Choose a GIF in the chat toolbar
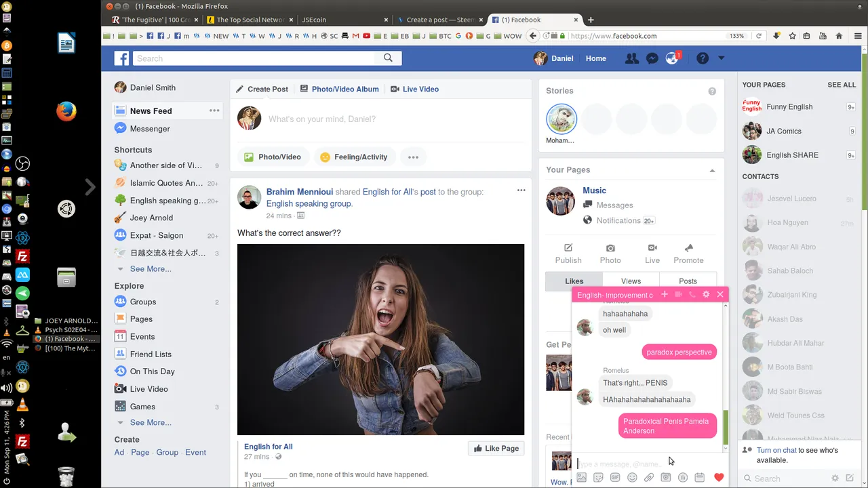 (615, 478)
